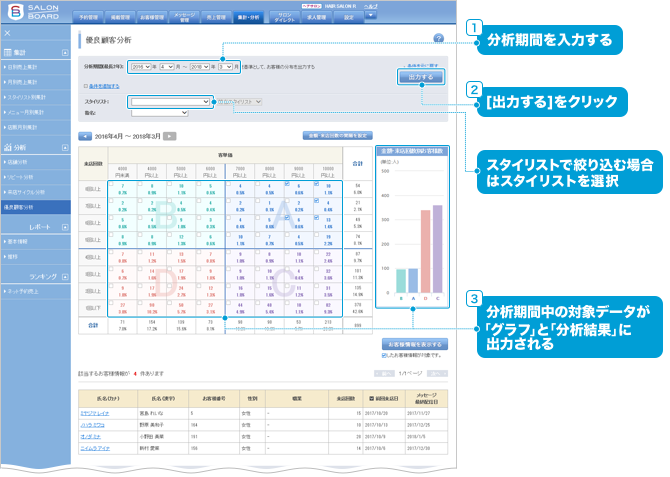Click the 前へ pagination button
670x477 pixels.
(x=385, y=374)
